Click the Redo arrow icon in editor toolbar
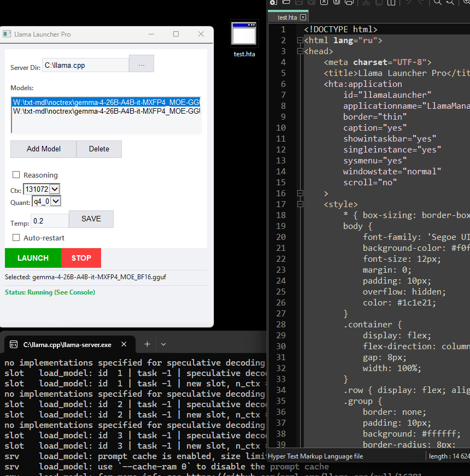This screenshot has height=476, width=470. tap(420, 2)
